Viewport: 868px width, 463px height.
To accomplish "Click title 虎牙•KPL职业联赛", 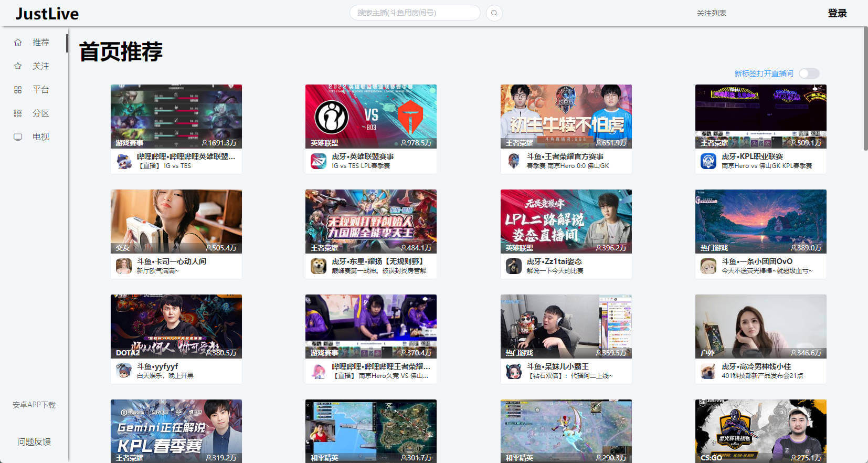I will tap(752, 156).
